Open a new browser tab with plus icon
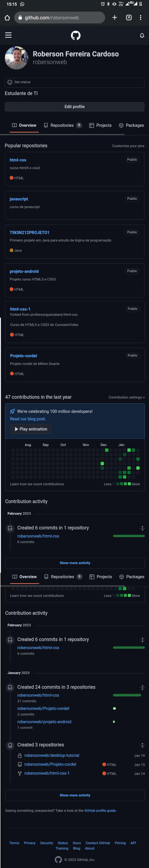The width and height of the screenshot is (149, 868). [x=115, y=17]
